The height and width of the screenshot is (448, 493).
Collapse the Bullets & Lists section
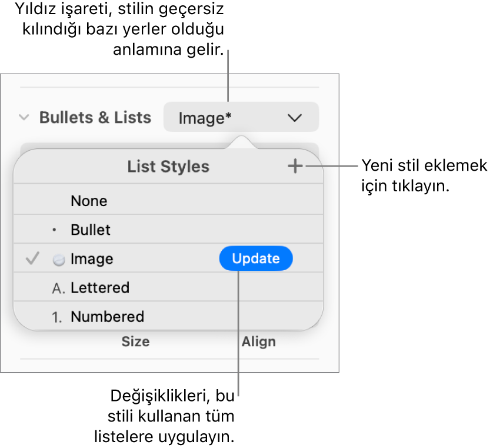(x=24, y=118)
